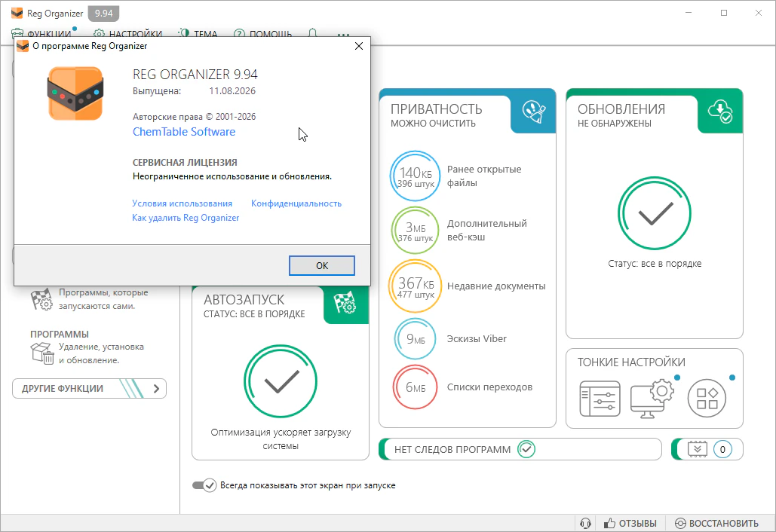Select the Ранее открытые файлы label
The height and width of the screenshot is (532, 776).
(484, 176)
